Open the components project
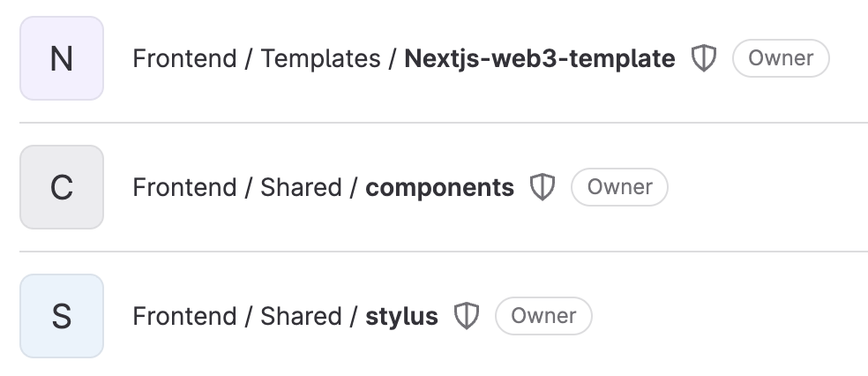Screen dimensions: 868x376 click(439, 187)
